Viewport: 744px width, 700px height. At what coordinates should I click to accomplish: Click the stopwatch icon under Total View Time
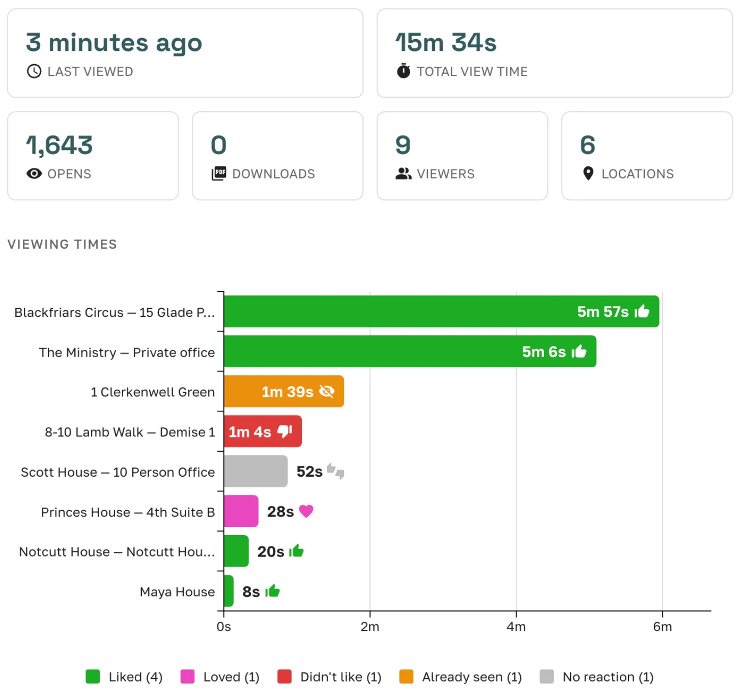click(403, 71)
